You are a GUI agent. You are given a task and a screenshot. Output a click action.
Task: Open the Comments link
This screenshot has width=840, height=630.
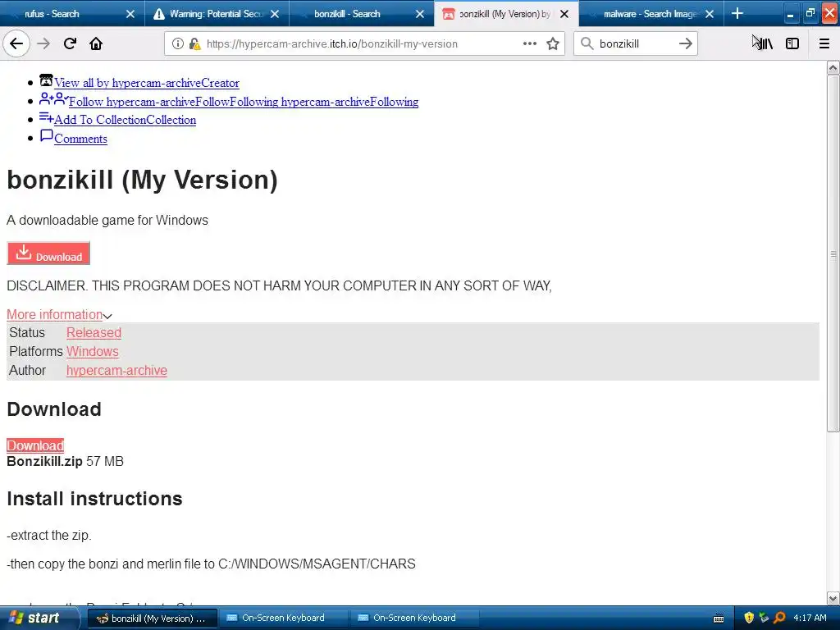point(80,139)
